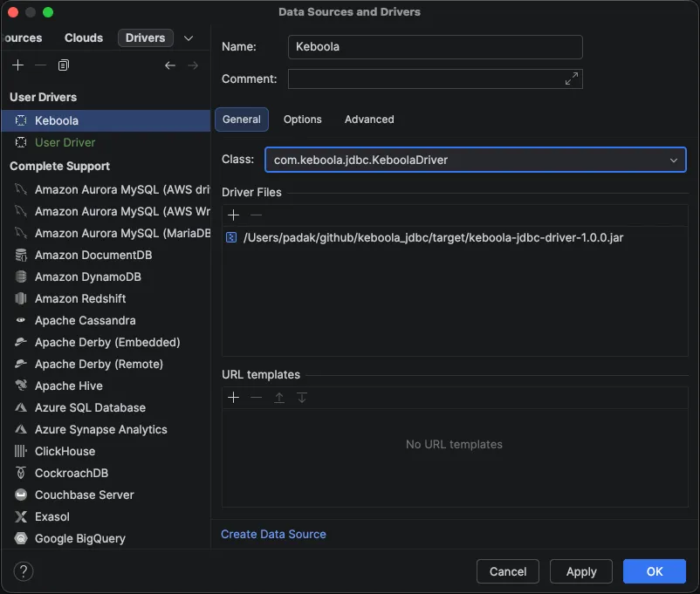Click the CockroachDB icon
The height and width of the screenshot is (594, 700).
tap(21, 473)
